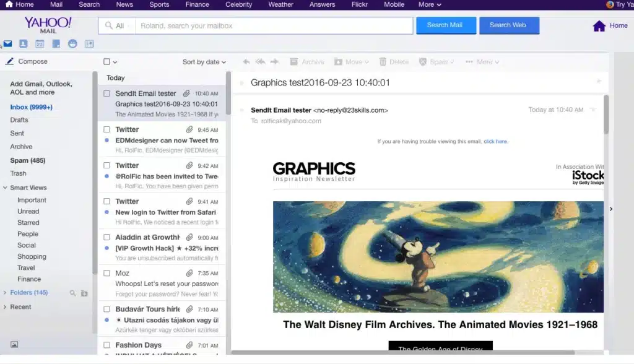Select the Notepad icon
The height and width of the screenshot is (364, 634).
56,43
